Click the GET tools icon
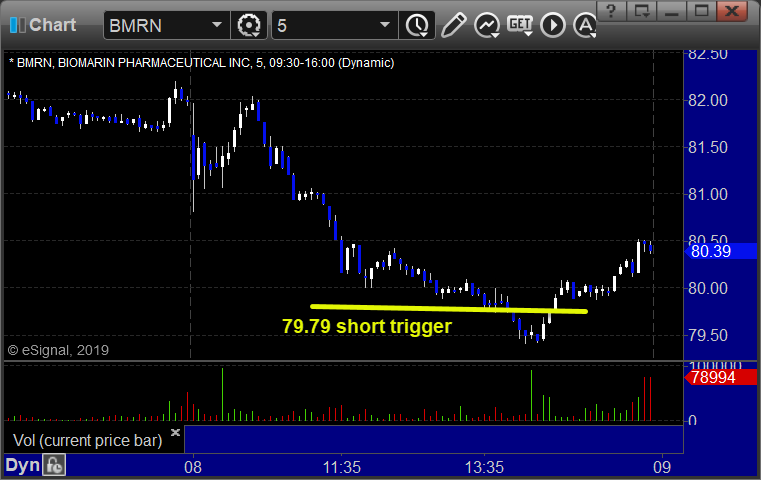761x480 pixels. [x=520, y=25]
